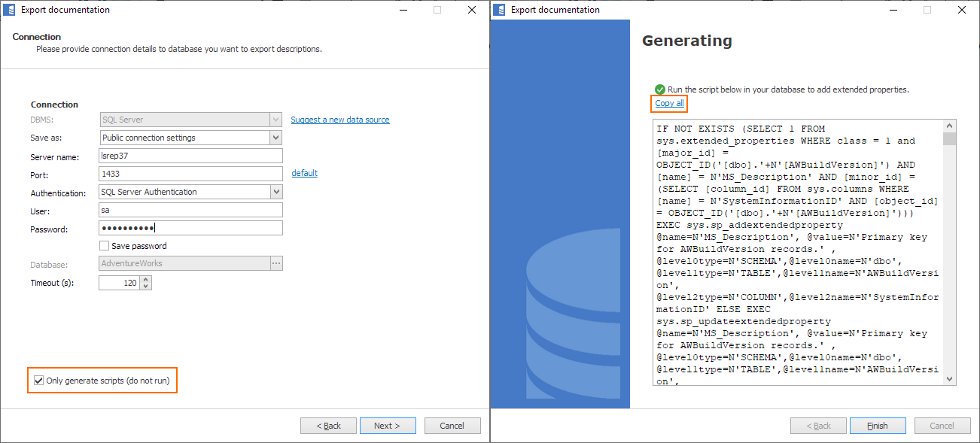Click the Finish button
The width and height of the screenshot is (980, 443).
[x=877, y=426]
